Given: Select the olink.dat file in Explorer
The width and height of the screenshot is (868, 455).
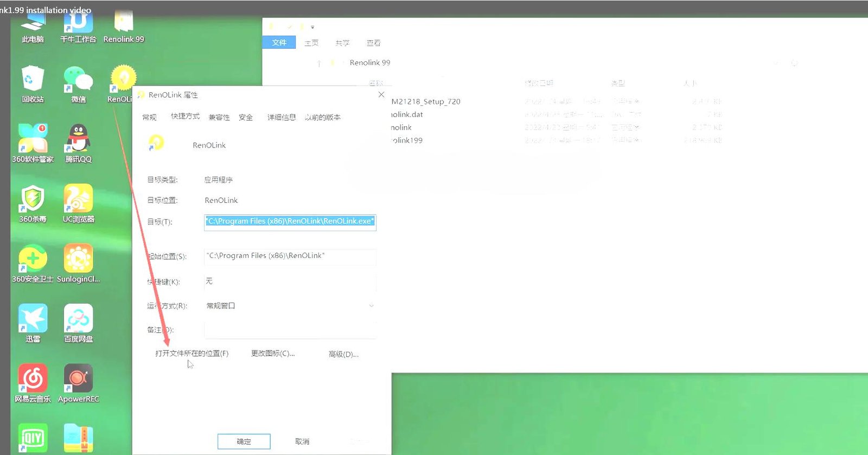Looking at the screenshot, I should pyautogui.click(x=407, y=114).
